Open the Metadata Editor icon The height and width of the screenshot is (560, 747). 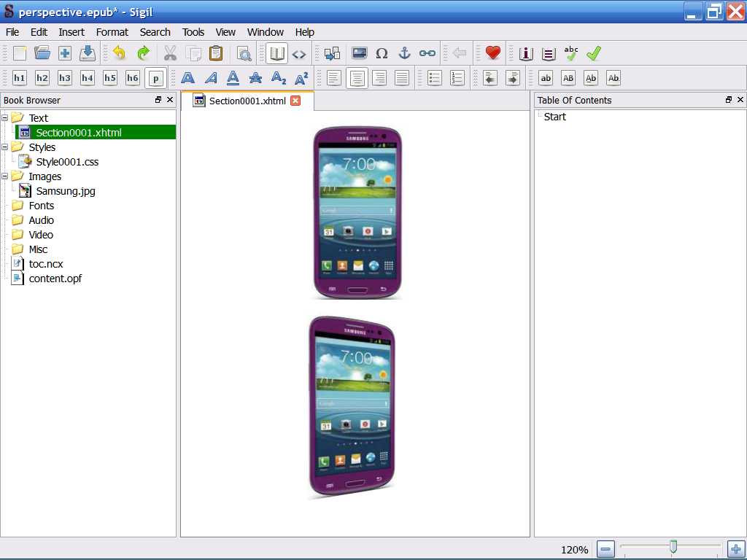tap(526, 53)
